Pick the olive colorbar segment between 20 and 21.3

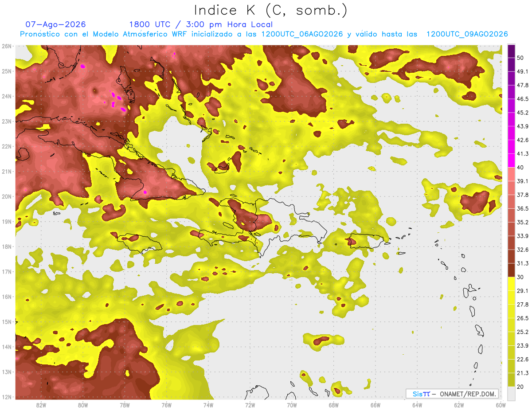[511, 380]
